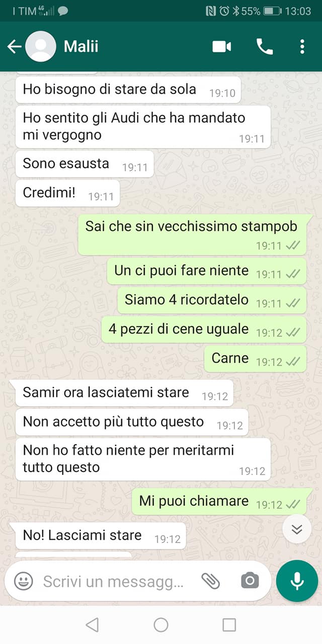The image size is (322, 644).
Task: Open the three-dot options menu
Action: pyautogui.click(x=302, y=47)
